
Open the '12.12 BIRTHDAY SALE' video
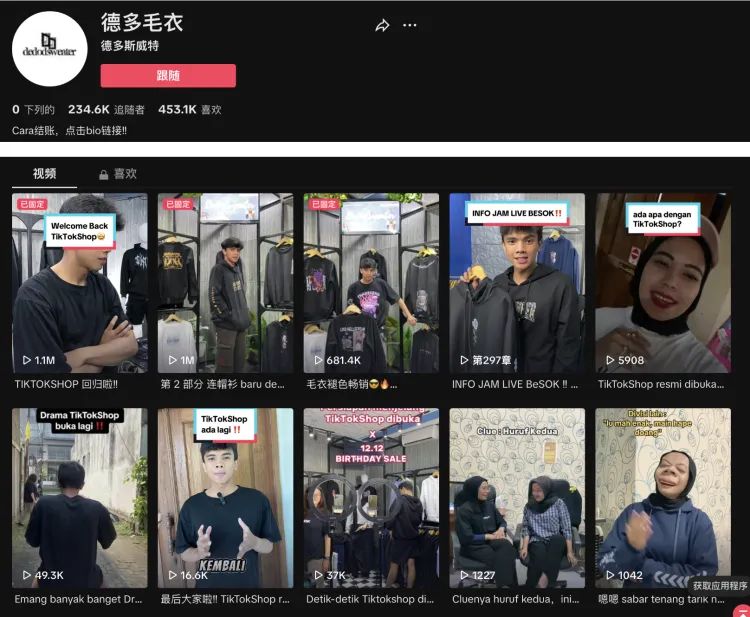371,498
